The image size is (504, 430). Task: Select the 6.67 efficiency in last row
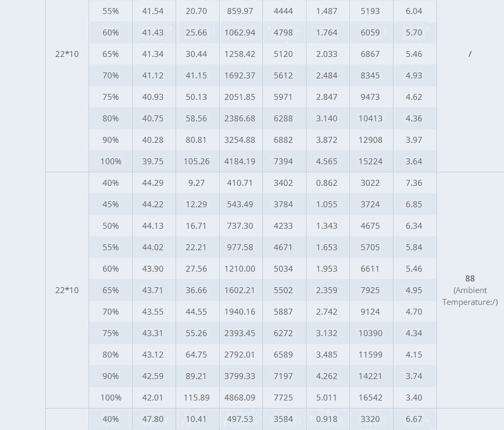point(414,419)
